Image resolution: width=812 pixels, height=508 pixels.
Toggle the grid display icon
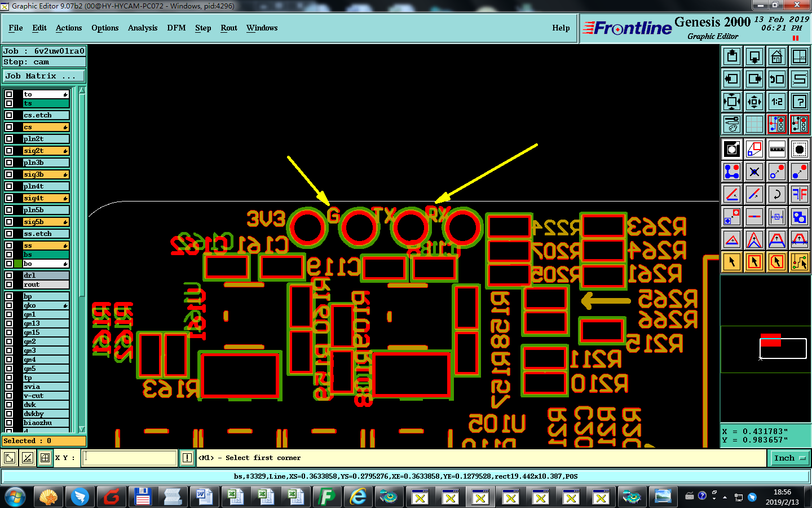[754, 124]
